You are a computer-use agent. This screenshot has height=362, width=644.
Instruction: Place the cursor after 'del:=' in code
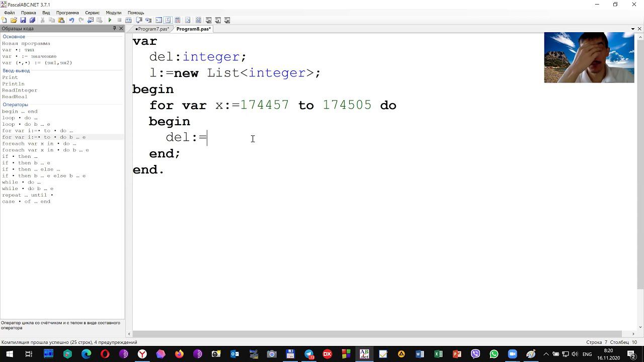[207, 137]
